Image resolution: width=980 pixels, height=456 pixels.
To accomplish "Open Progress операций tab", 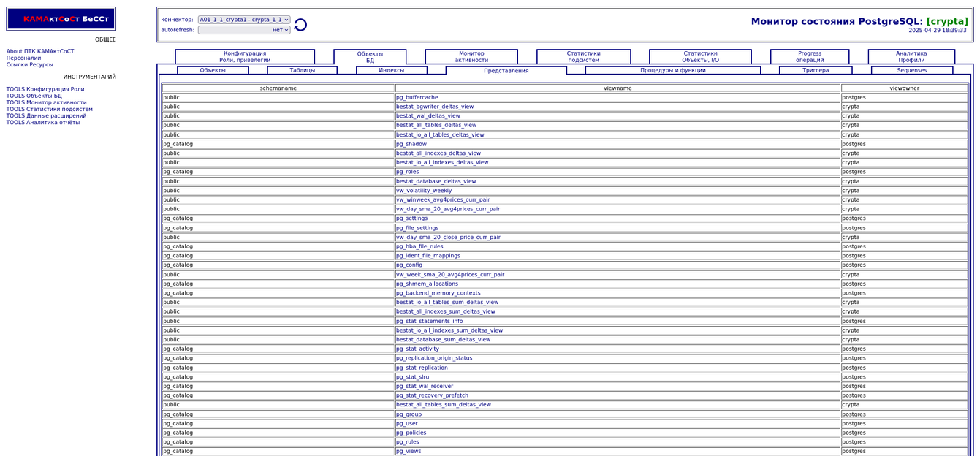I will 809,57.
